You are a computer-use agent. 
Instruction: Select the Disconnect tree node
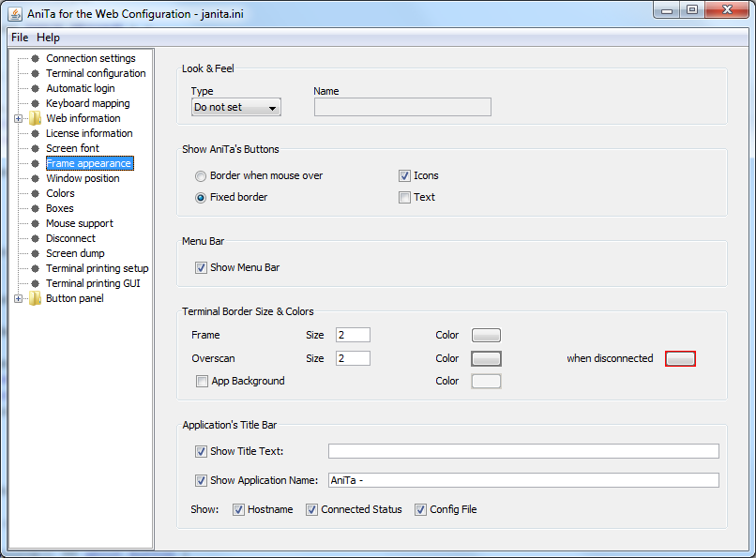(x=70, y=238)
